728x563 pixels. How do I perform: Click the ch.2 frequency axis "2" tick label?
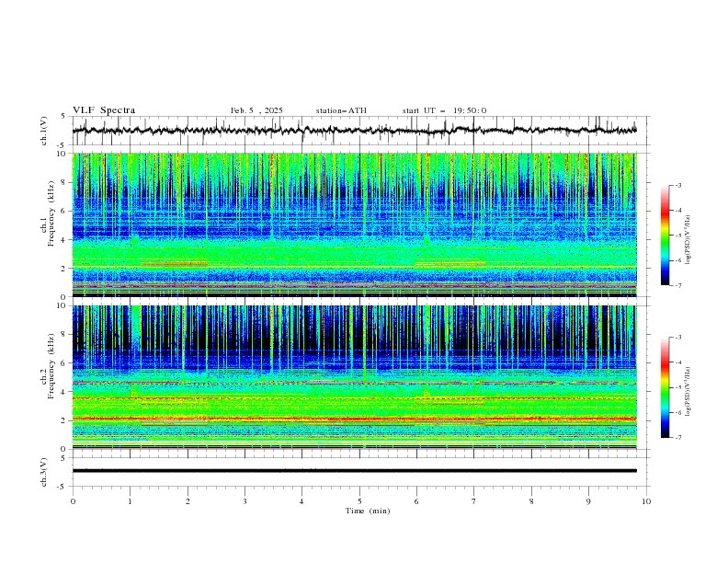click(65, 420)
